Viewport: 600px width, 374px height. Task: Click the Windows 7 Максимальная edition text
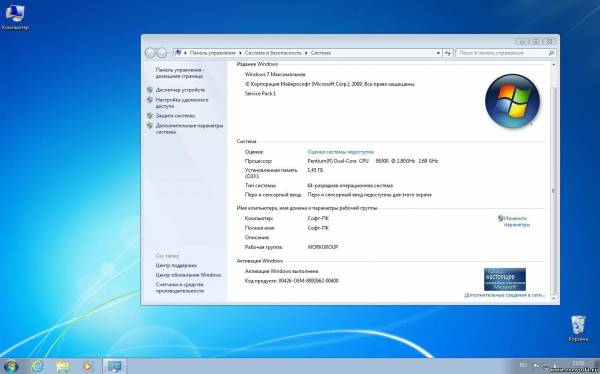[275, 74]
